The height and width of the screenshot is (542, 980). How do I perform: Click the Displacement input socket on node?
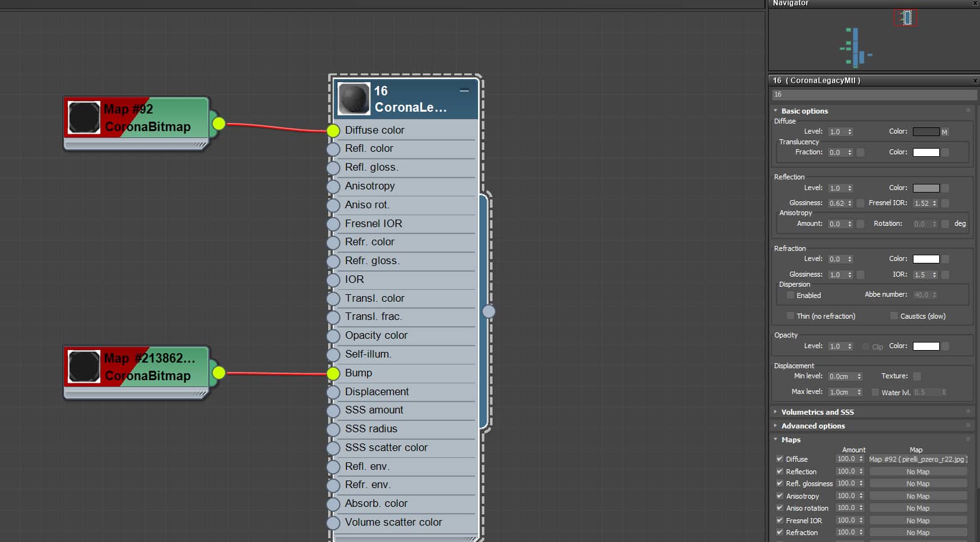pyautogui.click(x=333, y=392)
